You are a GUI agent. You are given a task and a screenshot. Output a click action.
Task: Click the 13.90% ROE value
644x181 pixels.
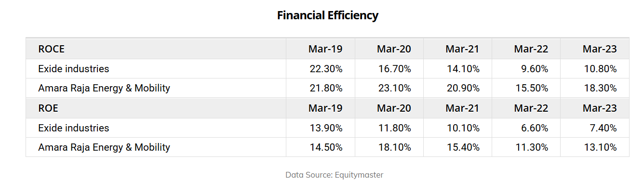pos(326,128)
